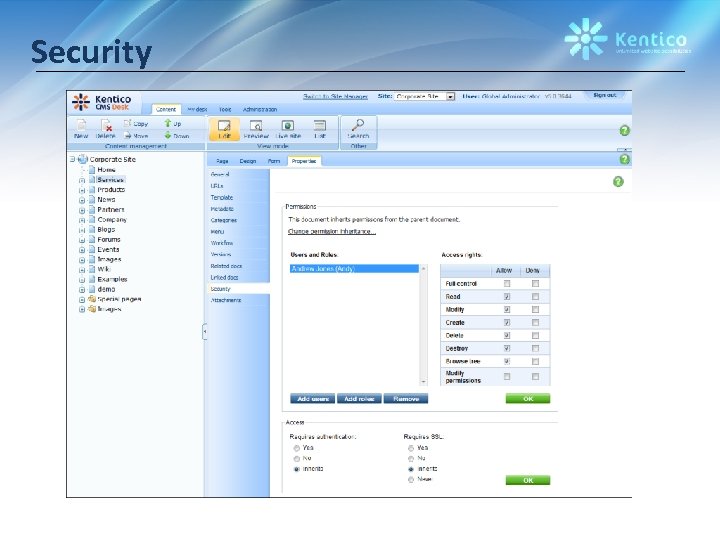Click the Down arrow icon

(x=168, y=135)
